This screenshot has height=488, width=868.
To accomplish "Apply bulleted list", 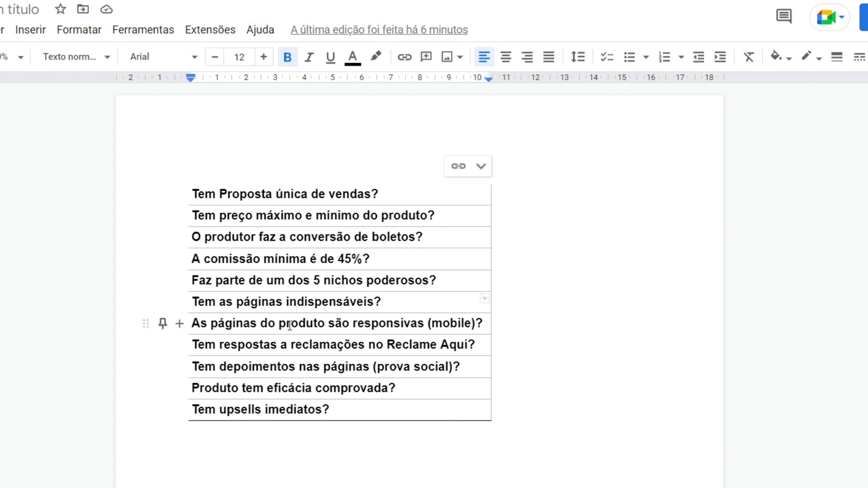I will 629,57.
